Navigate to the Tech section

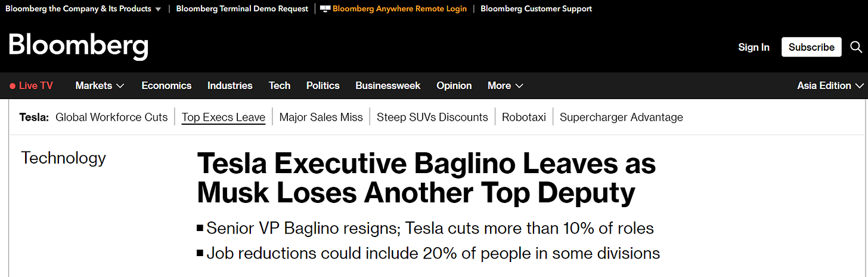coord(279,85)
